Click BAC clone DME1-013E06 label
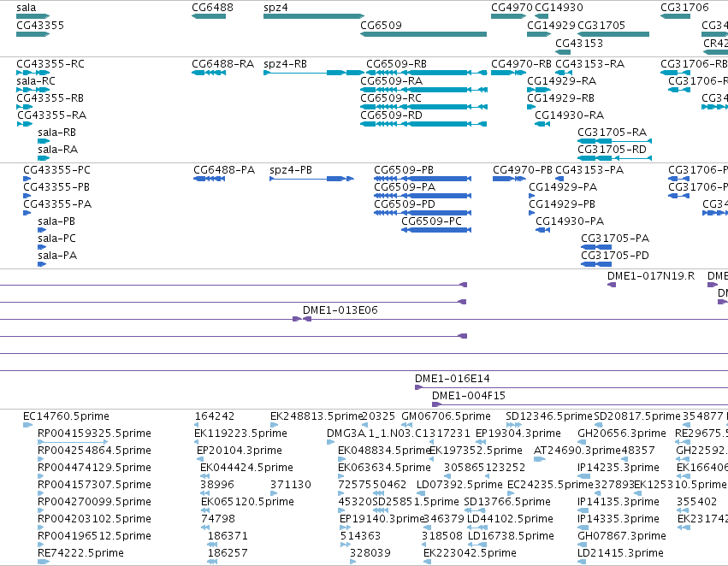Image resolution: width=728 pixels, height=566 pixels. [340, 310]
